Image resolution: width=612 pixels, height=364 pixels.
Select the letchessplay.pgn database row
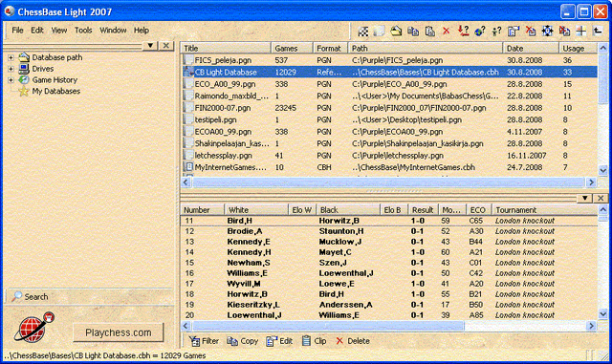pos(389,156)
